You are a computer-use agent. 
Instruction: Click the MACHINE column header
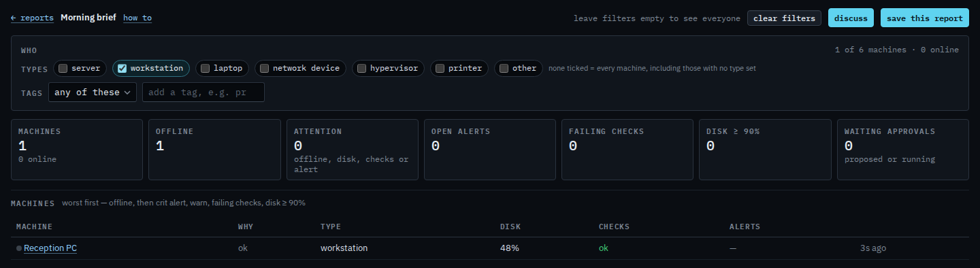click(x=34, y=227)
